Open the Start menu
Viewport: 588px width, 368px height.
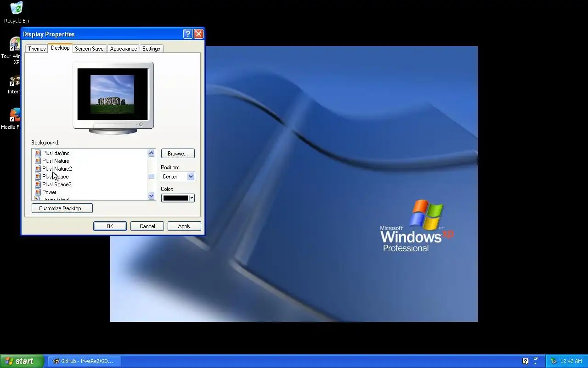(22, 361)
